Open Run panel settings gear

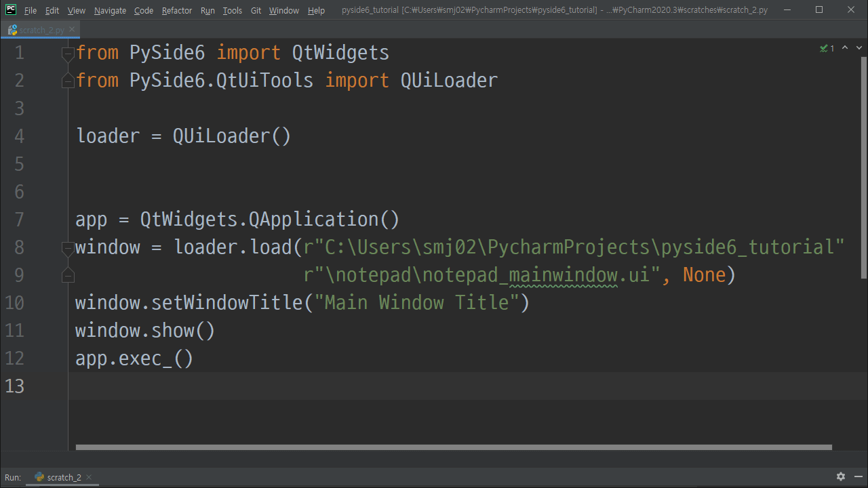(841, 477)
